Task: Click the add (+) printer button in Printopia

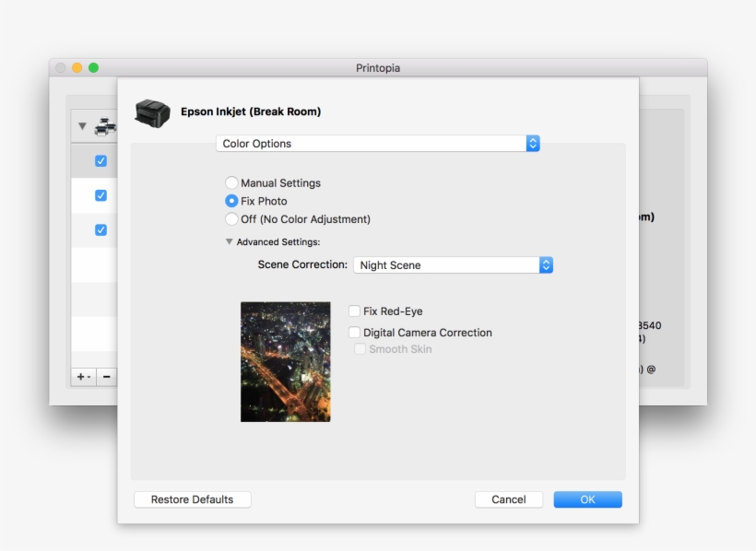Action: [x=83, y=377]
